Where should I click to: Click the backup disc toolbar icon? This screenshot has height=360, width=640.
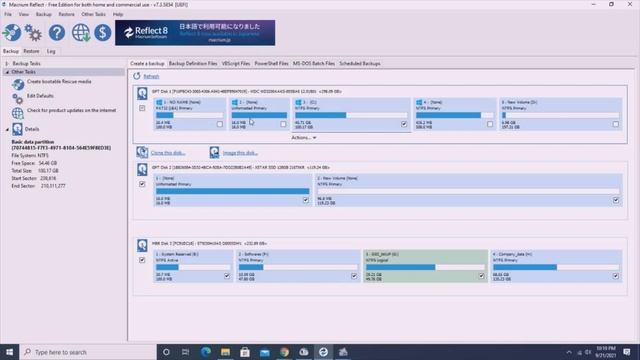pos(12,33)
